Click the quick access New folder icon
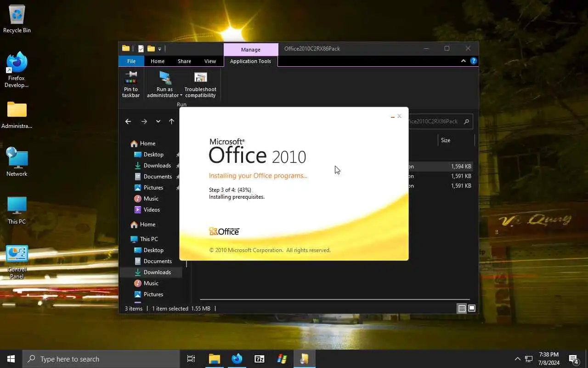 tap(151, 49)
